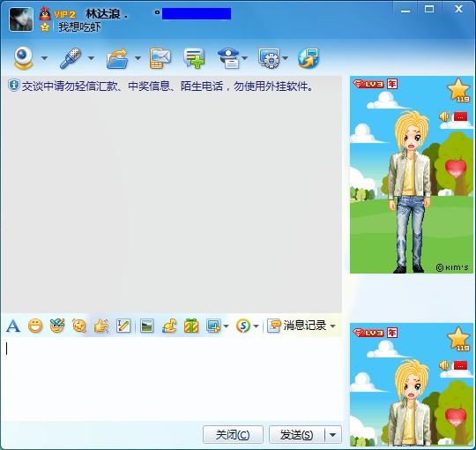This screenshot has width=476, height=450.
Task: Click the music note sharing icon
Action: click(x=169, y=326)
